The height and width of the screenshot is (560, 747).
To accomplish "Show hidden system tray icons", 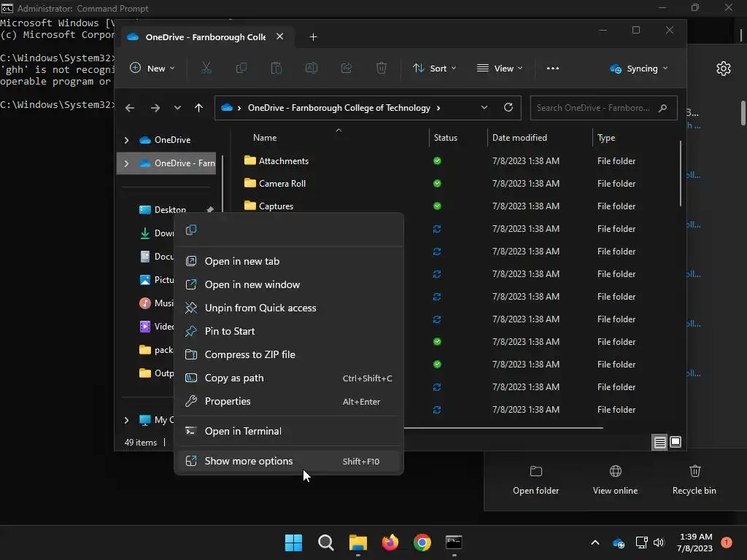I will point(595,542).
